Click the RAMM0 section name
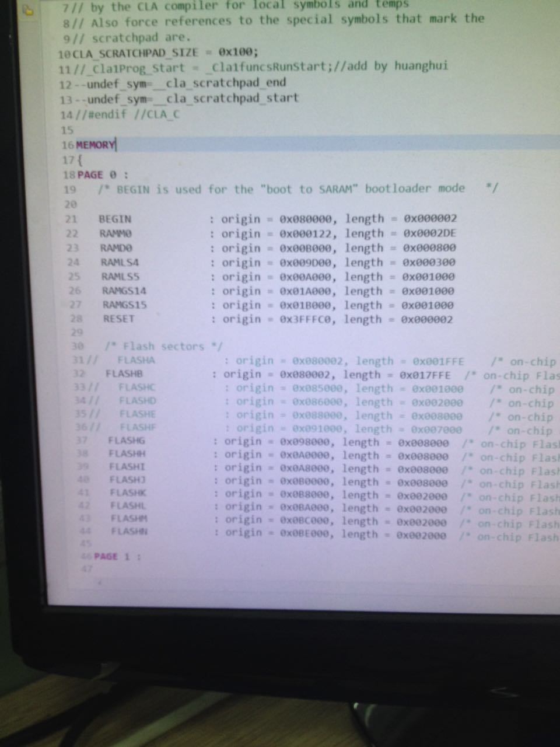 [x=116, y=233]
